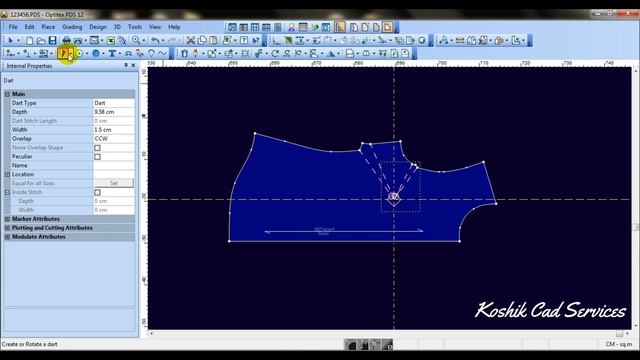Pin the Internal Properties panel
This screenshot has height=360, width=640.
[x=126, y=65]
